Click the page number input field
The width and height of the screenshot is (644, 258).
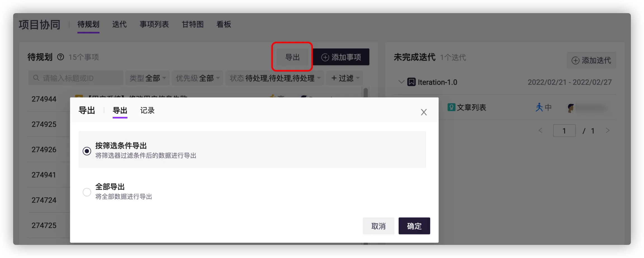coord(564,131)
